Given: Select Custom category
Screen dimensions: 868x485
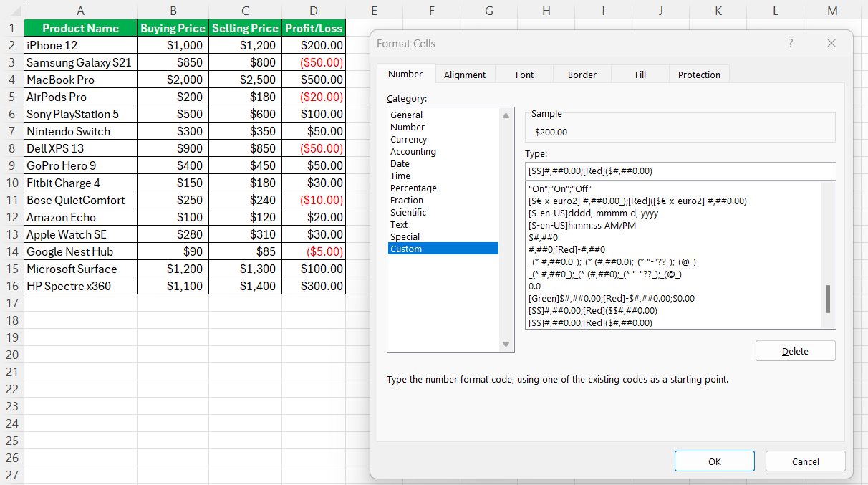Looking at the screenshot, I should [443, 249].
